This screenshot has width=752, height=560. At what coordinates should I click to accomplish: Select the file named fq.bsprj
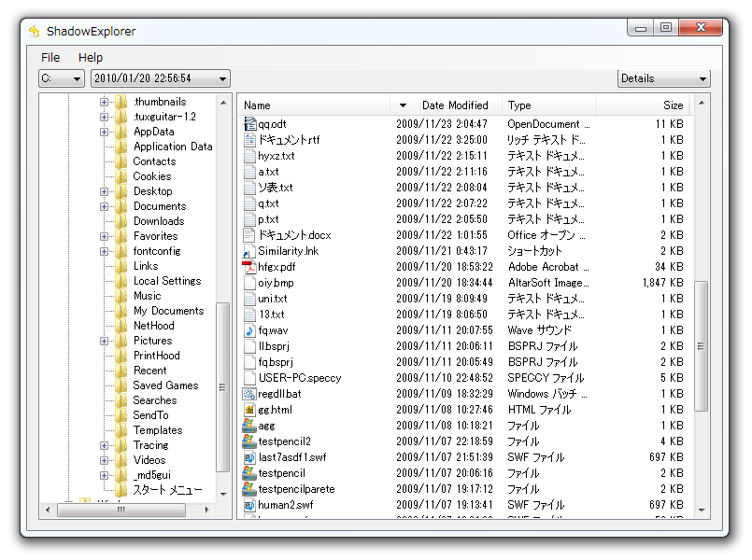coord(276,362)
